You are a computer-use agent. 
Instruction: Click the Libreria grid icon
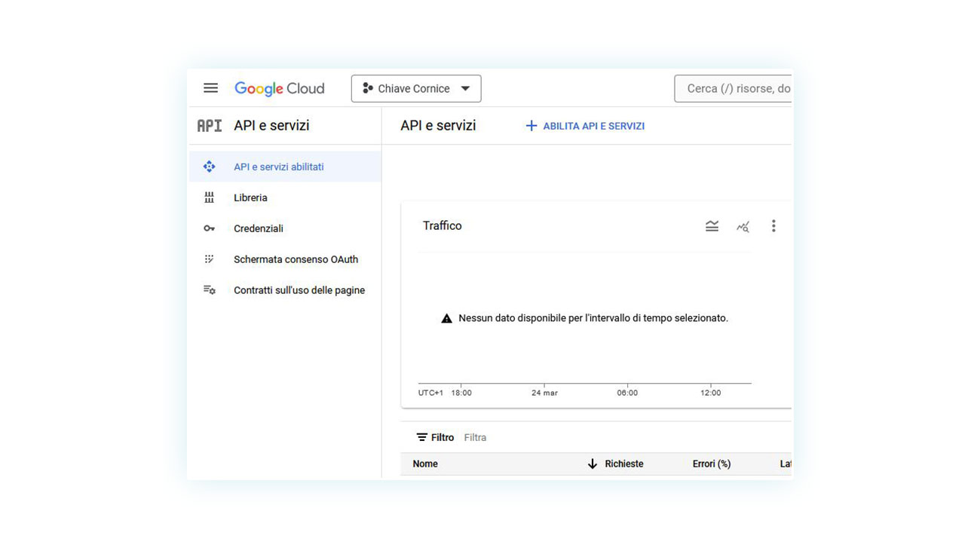click(209, 197)
